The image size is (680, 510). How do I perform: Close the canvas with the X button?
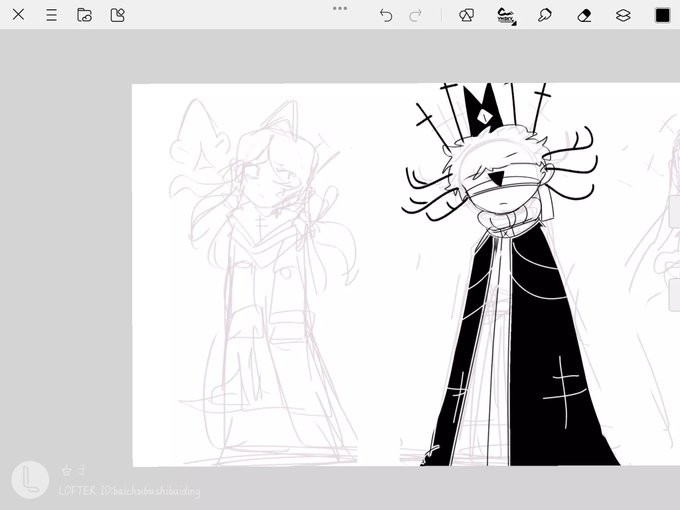tap(18, 15)
